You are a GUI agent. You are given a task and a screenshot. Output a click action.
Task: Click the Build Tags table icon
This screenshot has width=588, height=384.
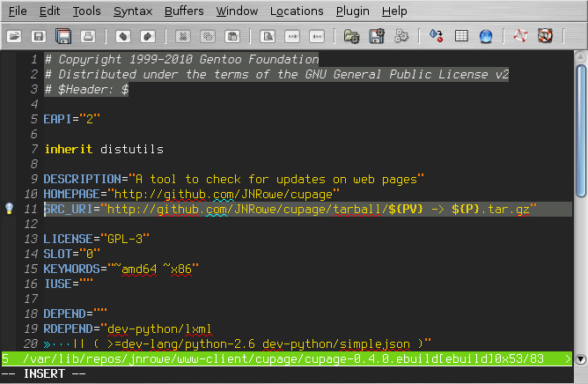pyautogui.click(x=461, y=36)
